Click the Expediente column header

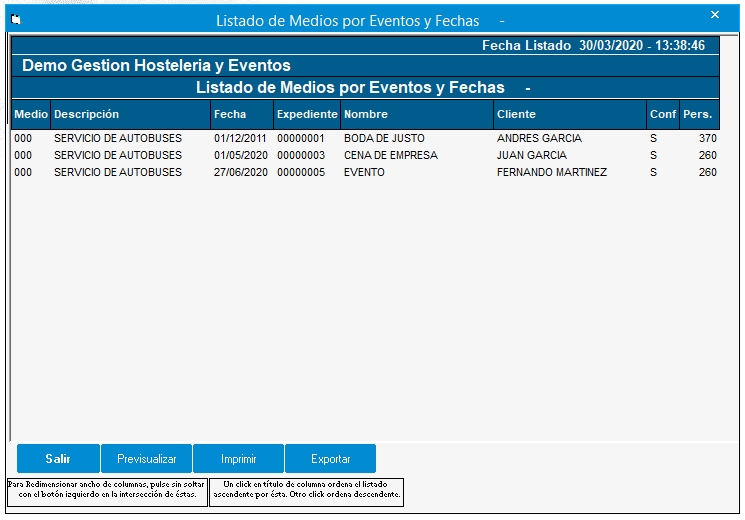306,114
